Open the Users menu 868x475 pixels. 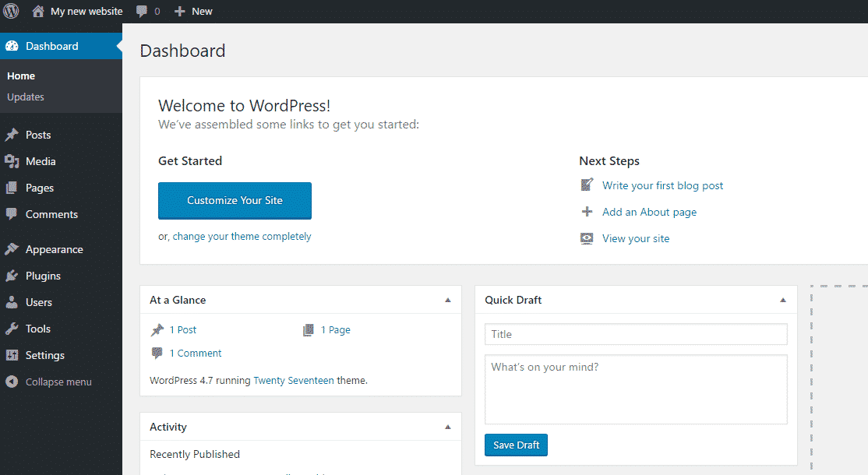click(39, 302)
